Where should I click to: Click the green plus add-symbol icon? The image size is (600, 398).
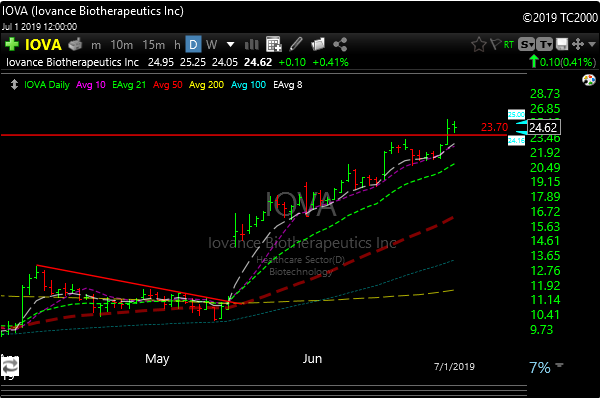pos(11,44)
